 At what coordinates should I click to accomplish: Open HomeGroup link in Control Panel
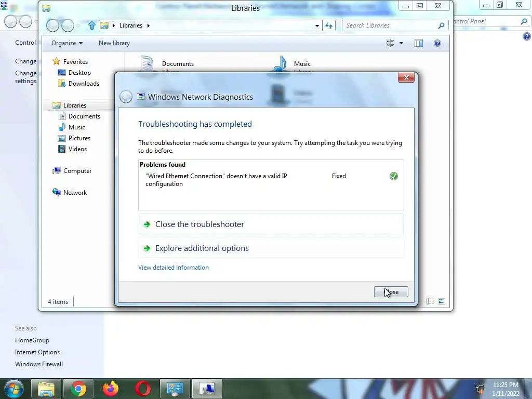(x=32, y=340)
